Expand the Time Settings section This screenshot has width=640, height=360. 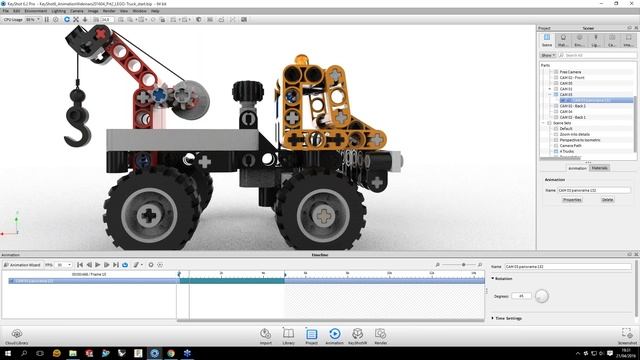(x=493, y=318)
